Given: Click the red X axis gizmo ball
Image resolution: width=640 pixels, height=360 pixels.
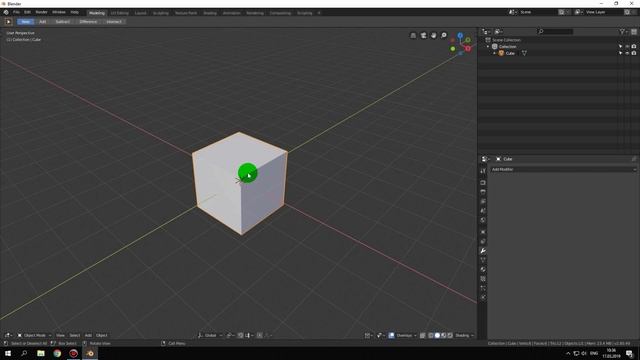Looking at the screenshot, I should tap(468, 49).
